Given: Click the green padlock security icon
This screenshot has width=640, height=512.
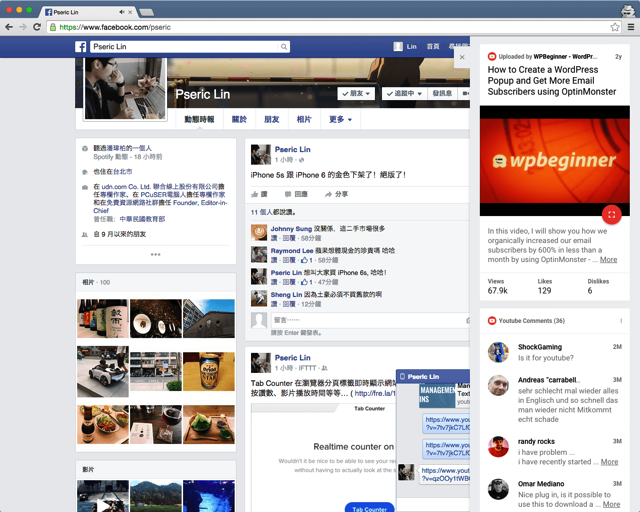Looking at the screenshot, I should [x=53, y=27].
